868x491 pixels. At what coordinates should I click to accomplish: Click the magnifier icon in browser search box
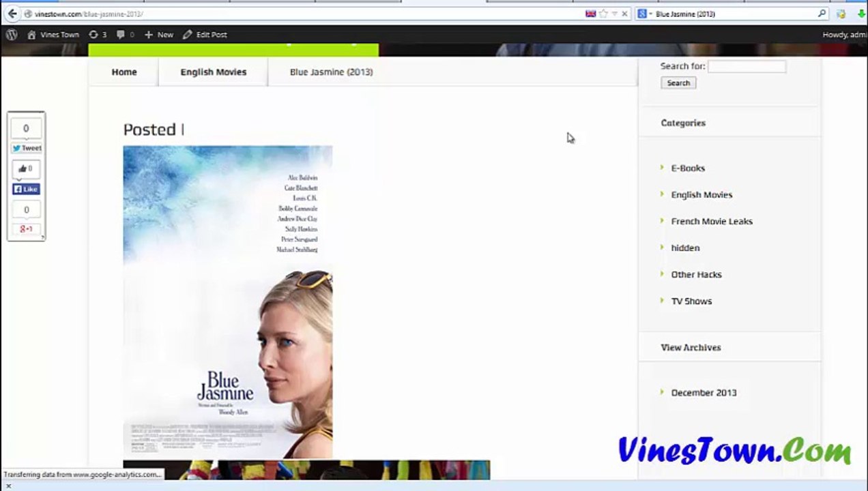[822, 14]
